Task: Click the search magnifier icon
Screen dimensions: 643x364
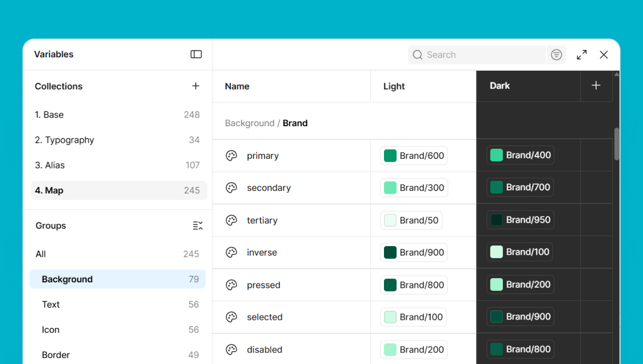Action: click(417, 55)
